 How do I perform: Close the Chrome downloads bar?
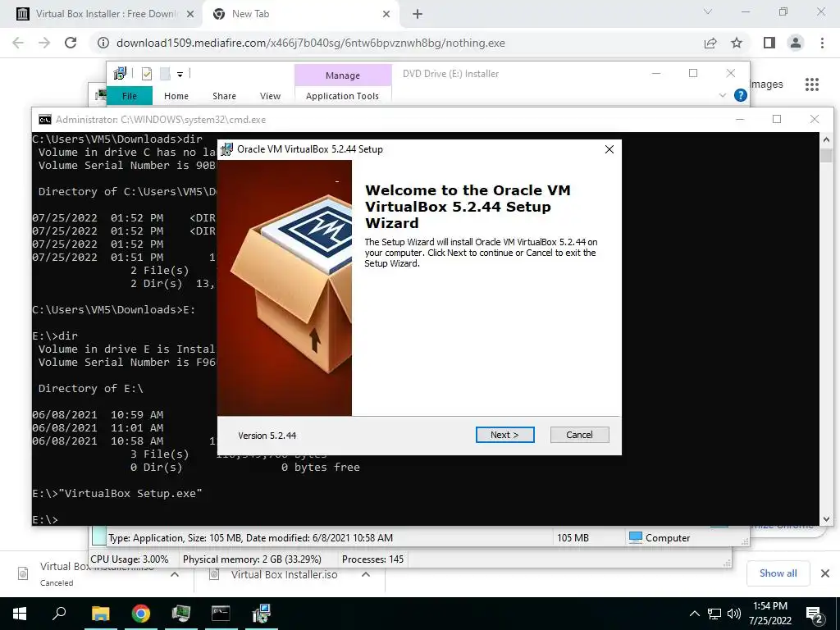(x=825, y=573)
